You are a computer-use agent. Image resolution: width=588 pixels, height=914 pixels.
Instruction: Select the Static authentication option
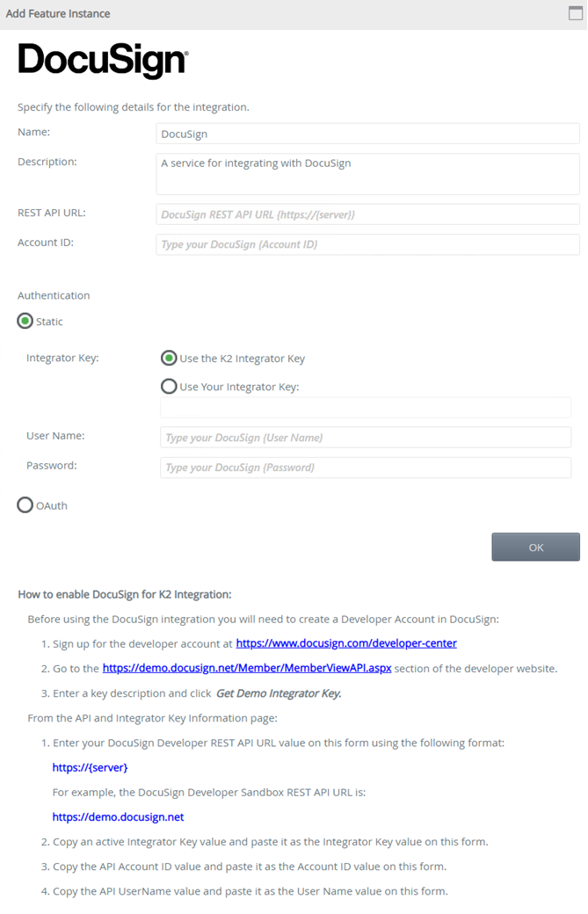click(x=25, y=322)
